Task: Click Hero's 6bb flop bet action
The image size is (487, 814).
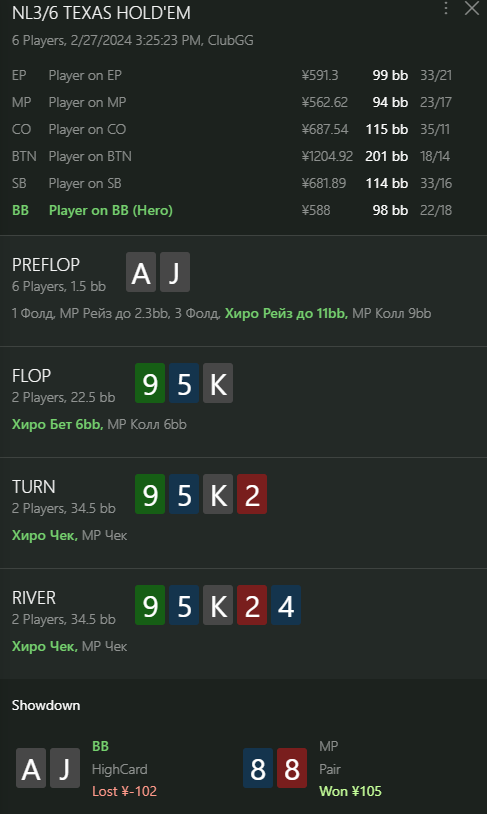Action: pos(58,425)
